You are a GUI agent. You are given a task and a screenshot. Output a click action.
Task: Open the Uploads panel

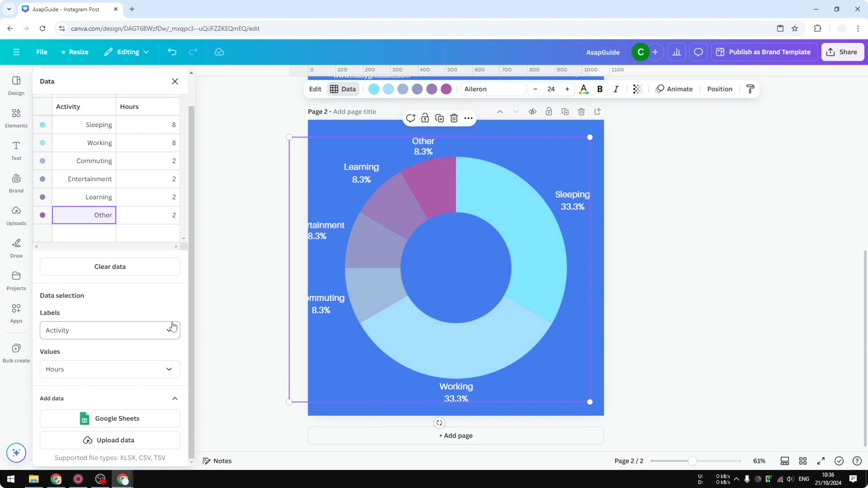point(16,215)
